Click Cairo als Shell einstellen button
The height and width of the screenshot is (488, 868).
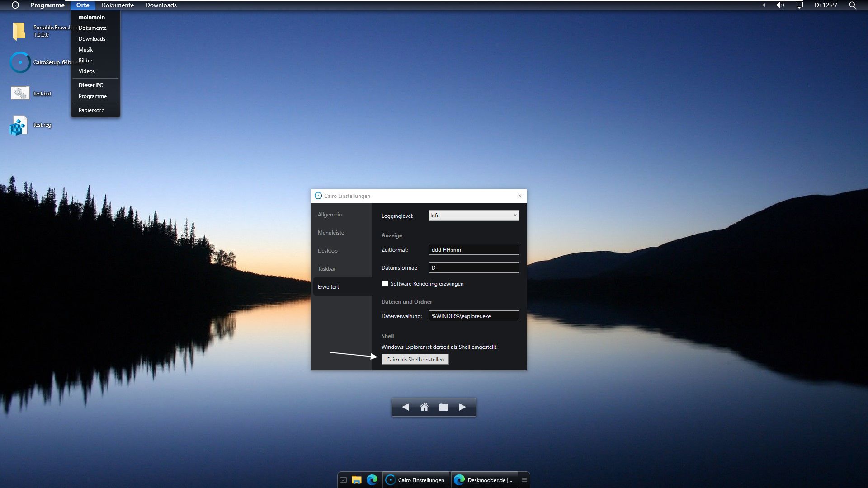[x=415, y=360]
